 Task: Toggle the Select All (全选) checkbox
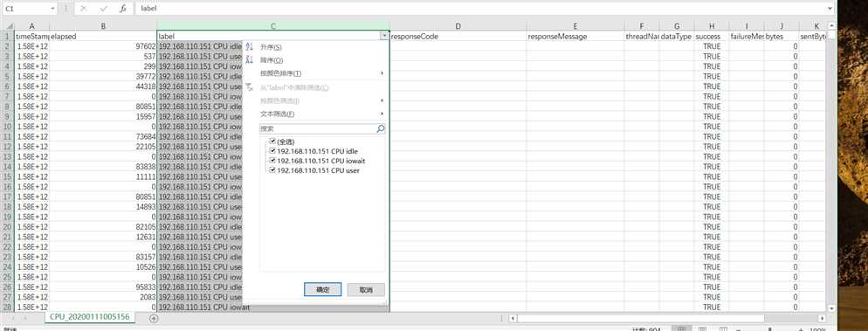click(x=272, y=141)
